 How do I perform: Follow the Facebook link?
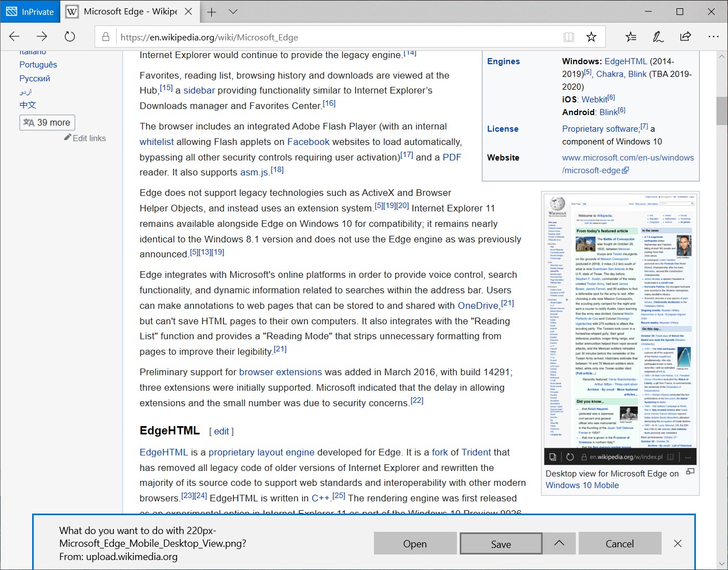pyautogui.click(x=308, y=142)
